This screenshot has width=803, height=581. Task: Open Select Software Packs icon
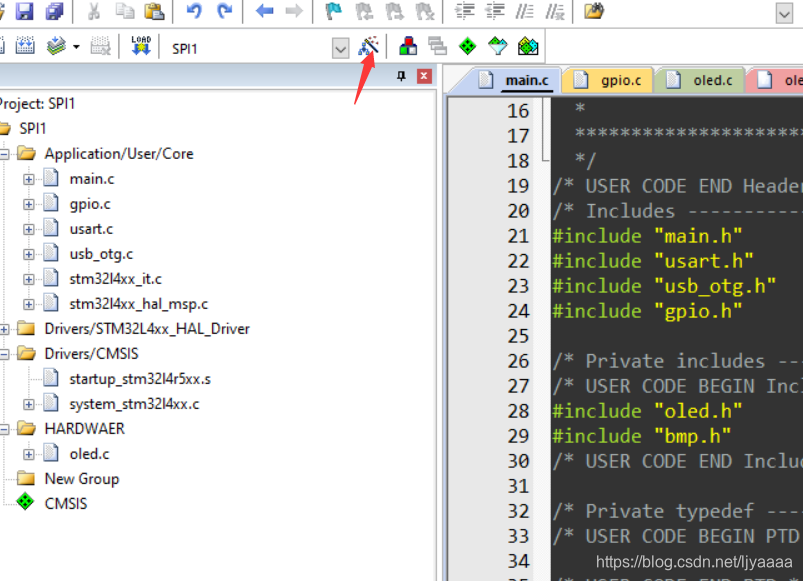point(497,46)
